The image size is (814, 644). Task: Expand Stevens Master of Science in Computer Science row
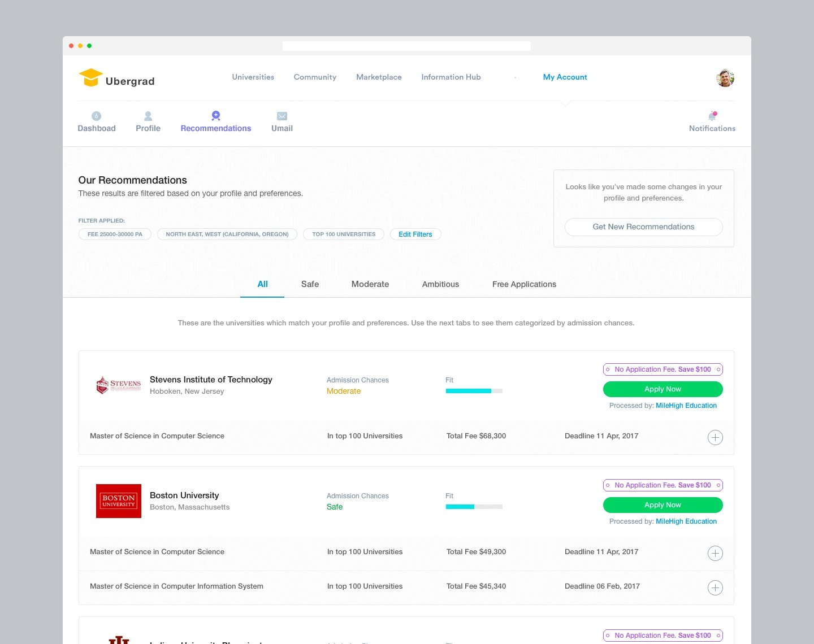click(x=715, y=437)
